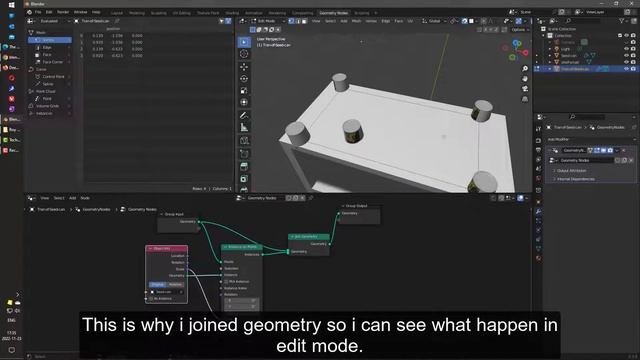The width and height of the screenshot is (640, 360).
Task: Hide the selected TransfSeedcan object with its eye icon
Action: click(x=626, y=69)
